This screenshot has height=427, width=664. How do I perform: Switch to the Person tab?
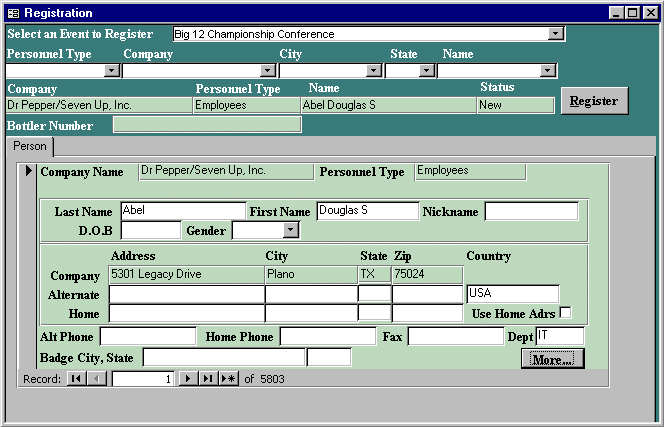coord(30,146)
